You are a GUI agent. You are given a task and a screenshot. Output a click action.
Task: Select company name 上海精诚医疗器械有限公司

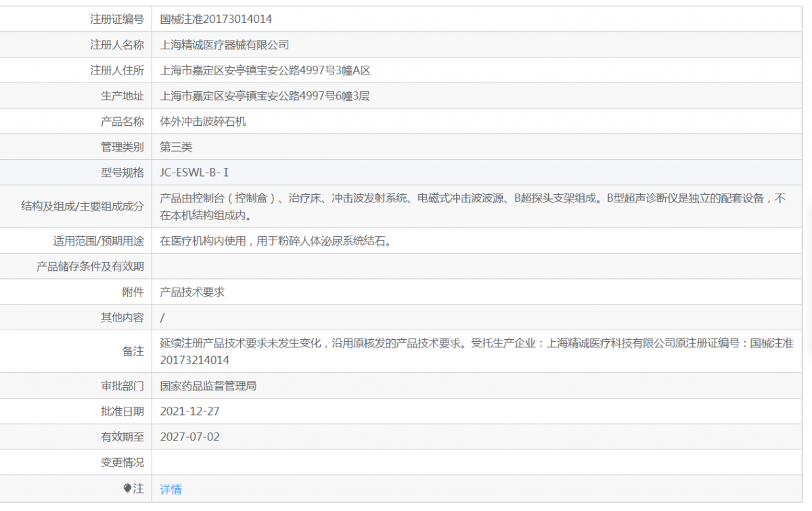click(225, 45)
